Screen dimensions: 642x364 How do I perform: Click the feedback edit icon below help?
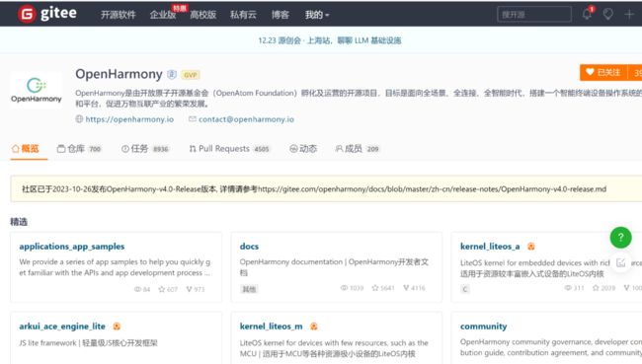620,262
